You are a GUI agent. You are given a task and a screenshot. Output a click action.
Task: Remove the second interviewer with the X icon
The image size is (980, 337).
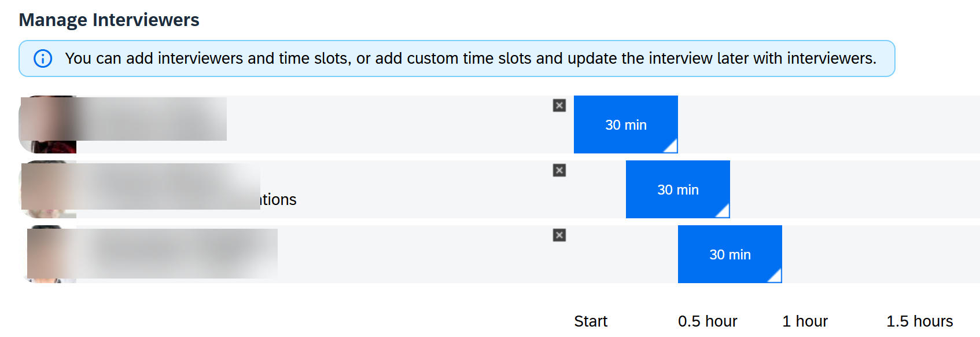559,170
